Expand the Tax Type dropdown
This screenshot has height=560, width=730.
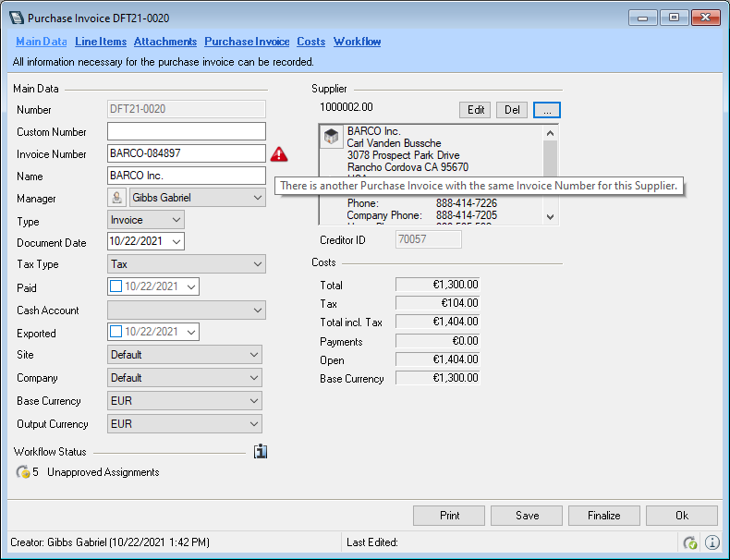click(x=257, y=265)
